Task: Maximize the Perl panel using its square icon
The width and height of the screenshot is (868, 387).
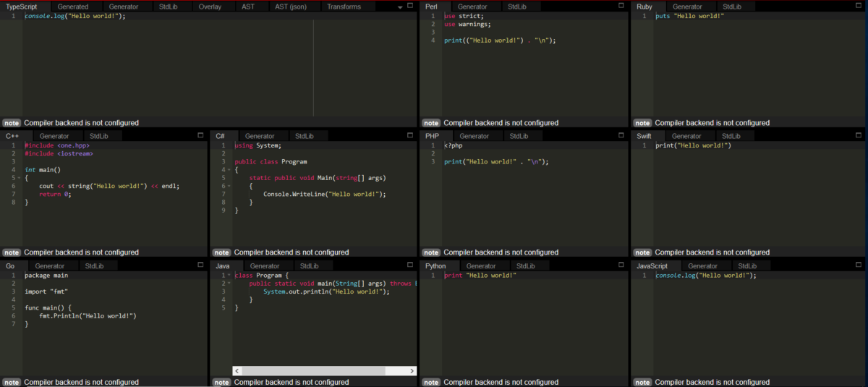Action: (x=621, y=5)
